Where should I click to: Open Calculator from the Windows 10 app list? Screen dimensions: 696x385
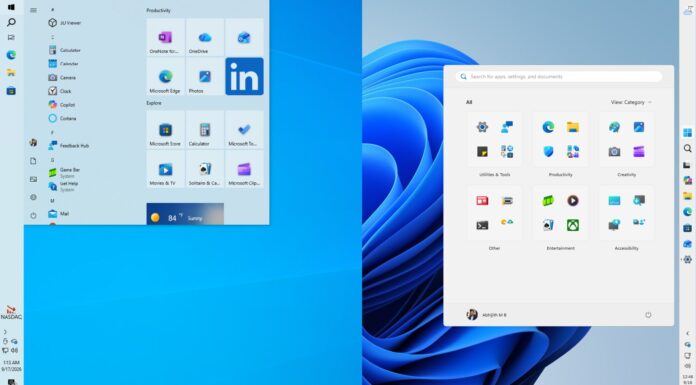tap(65, 50)
